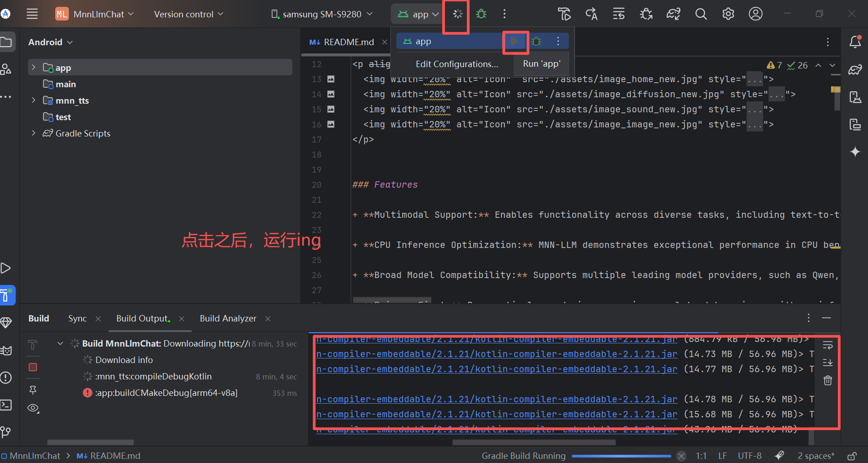Open Run tool window play icon
Viewport: 868px width, 463px height.
point(6,268)
